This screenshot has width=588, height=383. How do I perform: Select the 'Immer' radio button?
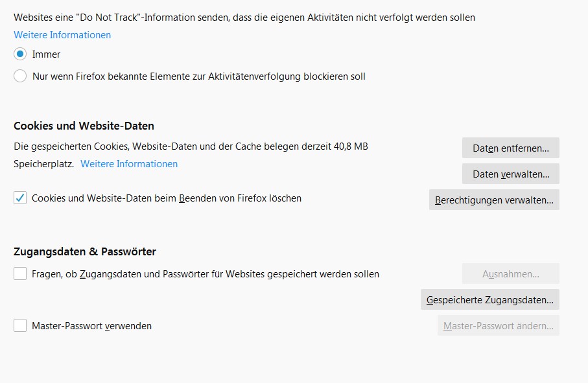[x=20, y=54]
